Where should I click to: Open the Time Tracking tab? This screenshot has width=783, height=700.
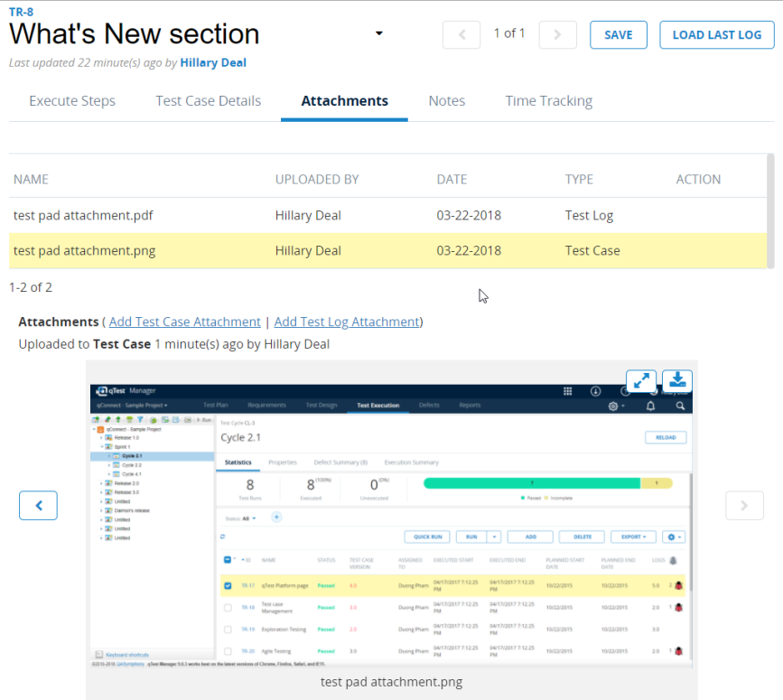[x=548, y=101]
